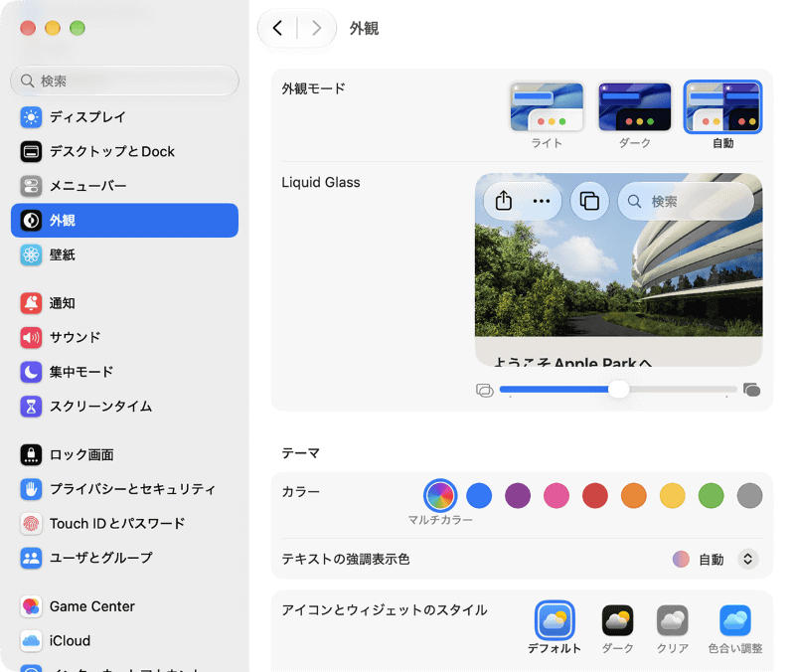The height and width of the screenshot is (672, 795).
Task: Click the magnifier icon in sidebar search
Action: (28, 81)
